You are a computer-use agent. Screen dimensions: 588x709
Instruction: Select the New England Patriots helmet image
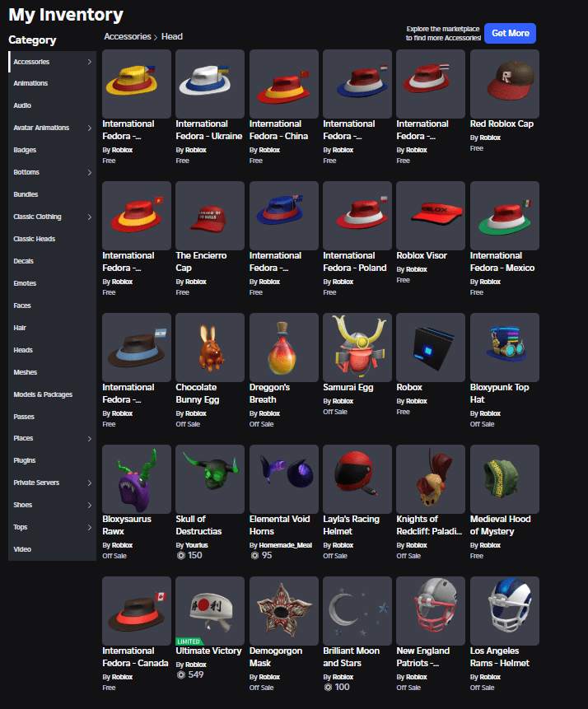click(x=431, y=611)
